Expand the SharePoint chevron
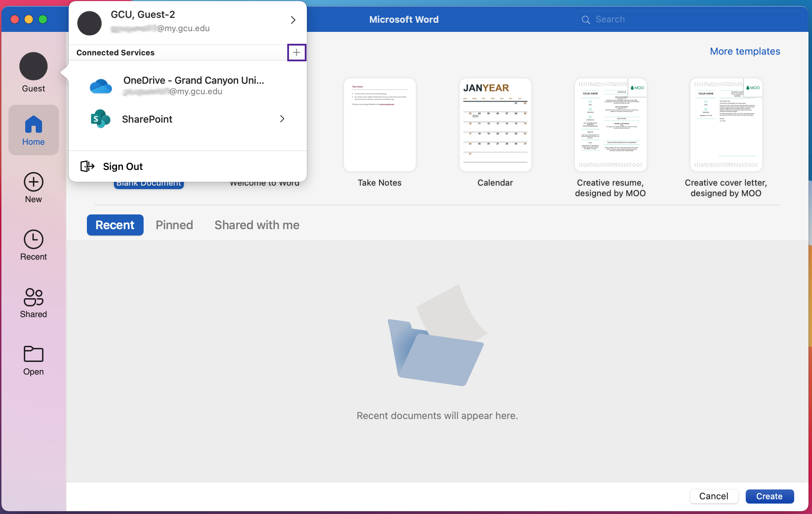Screen dimensions: 812x514 [x=282, y=119]
